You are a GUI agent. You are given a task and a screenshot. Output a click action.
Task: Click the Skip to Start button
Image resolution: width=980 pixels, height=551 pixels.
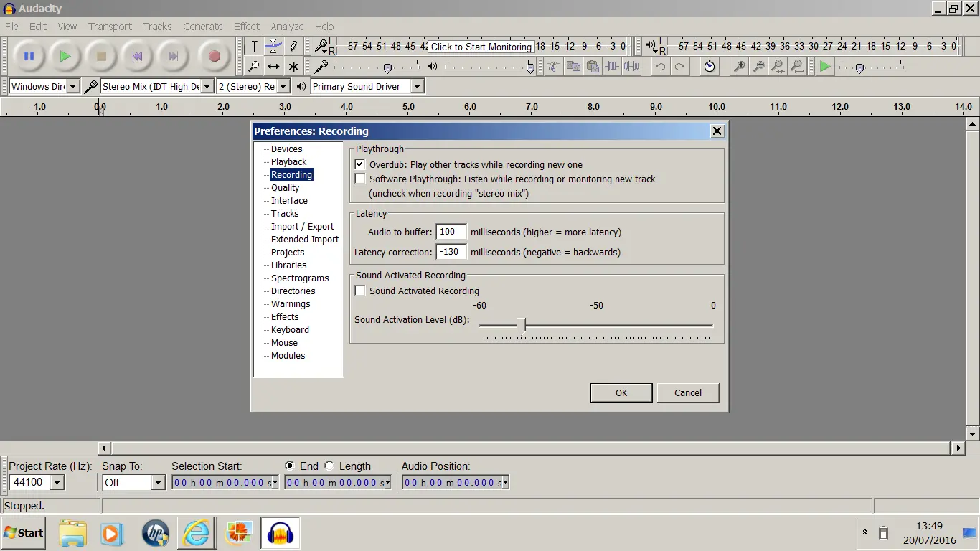pos(138,56)
